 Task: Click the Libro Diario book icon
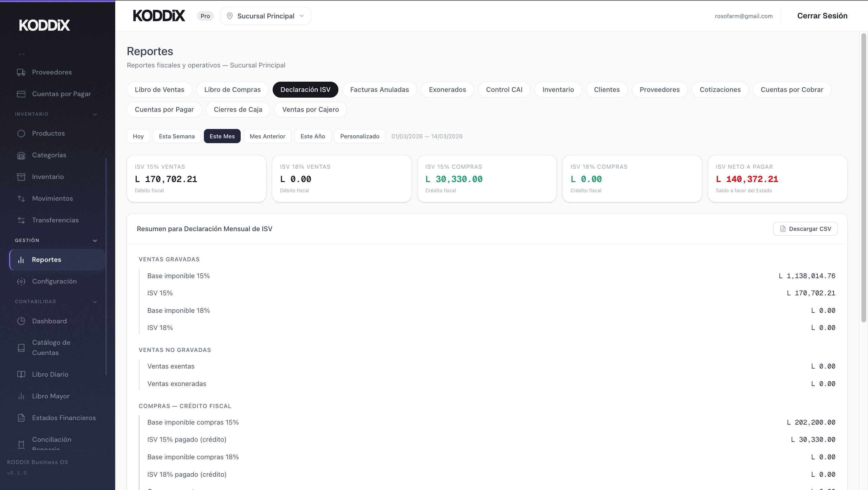21,374
